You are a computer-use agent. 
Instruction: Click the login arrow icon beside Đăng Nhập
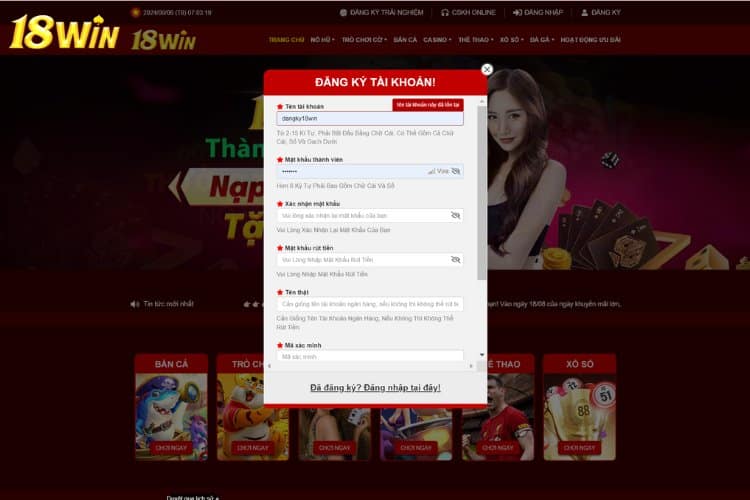(x=517, y=12)
